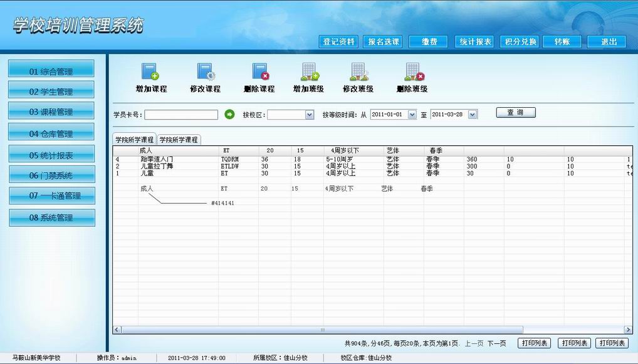The image size is (638, 364).
Task: Go to 报名选课 in top navigation
Action: coord(384,42)
